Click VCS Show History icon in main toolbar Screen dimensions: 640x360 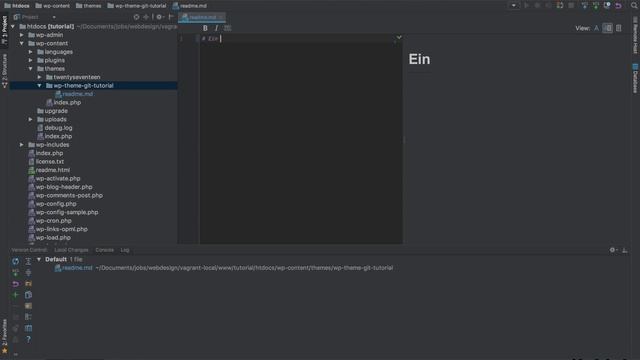point(607,6)
